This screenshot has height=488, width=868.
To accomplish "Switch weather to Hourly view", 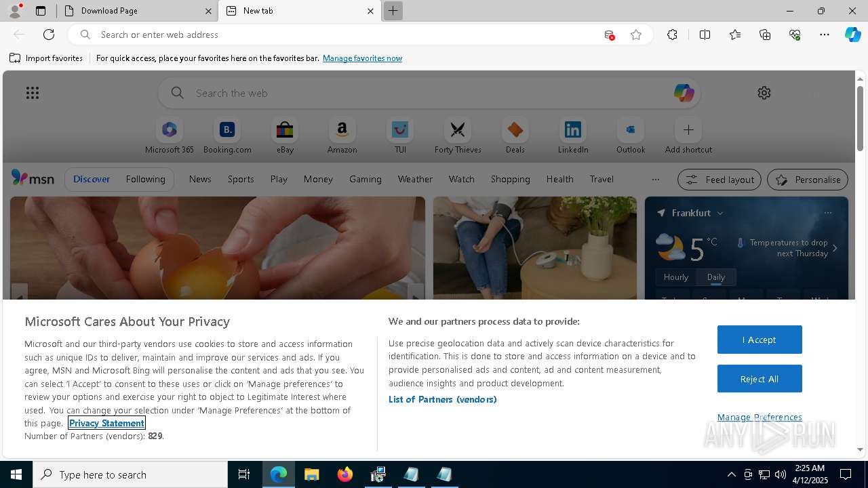I will point(676,277).
